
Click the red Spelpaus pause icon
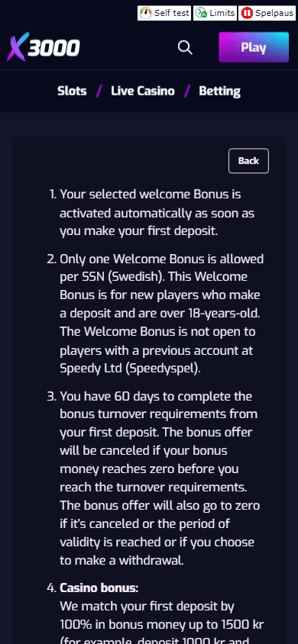point(247,13)
